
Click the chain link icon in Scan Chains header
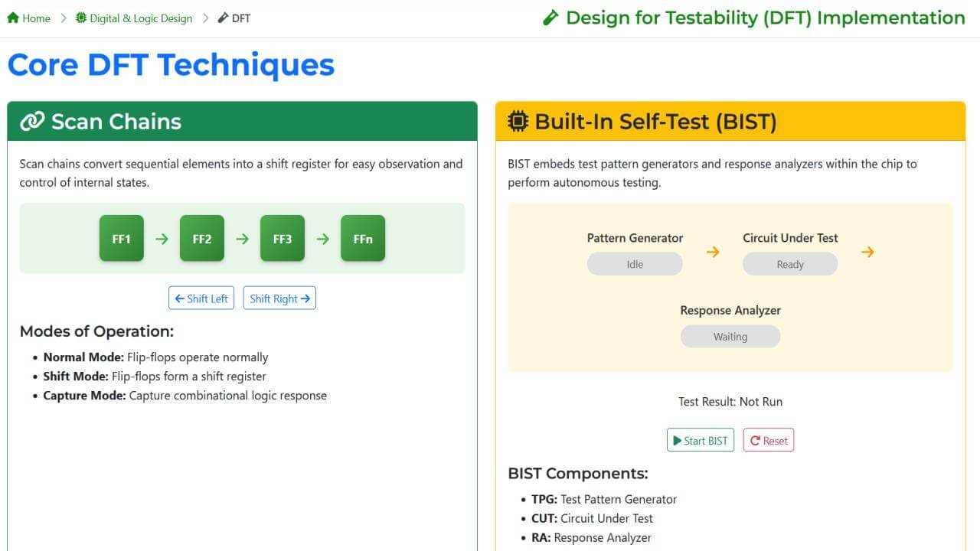point(32,122)
